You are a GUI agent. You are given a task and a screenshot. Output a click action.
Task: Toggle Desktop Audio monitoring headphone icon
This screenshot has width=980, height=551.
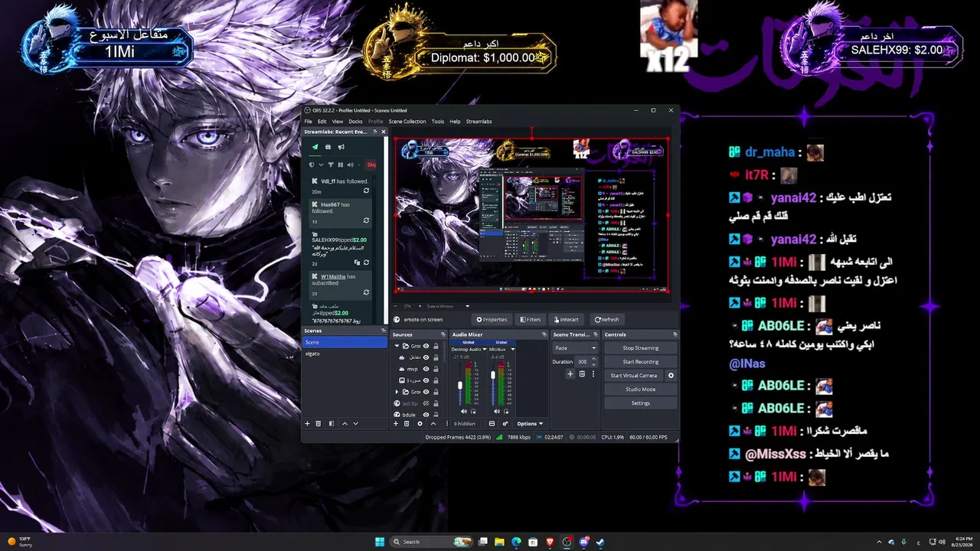pos(473,412)
